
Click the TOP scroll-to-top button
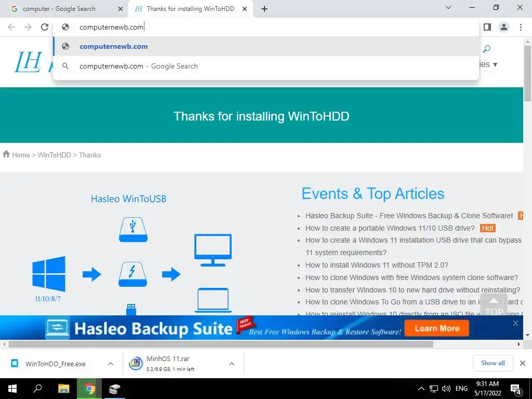(494, 305)
